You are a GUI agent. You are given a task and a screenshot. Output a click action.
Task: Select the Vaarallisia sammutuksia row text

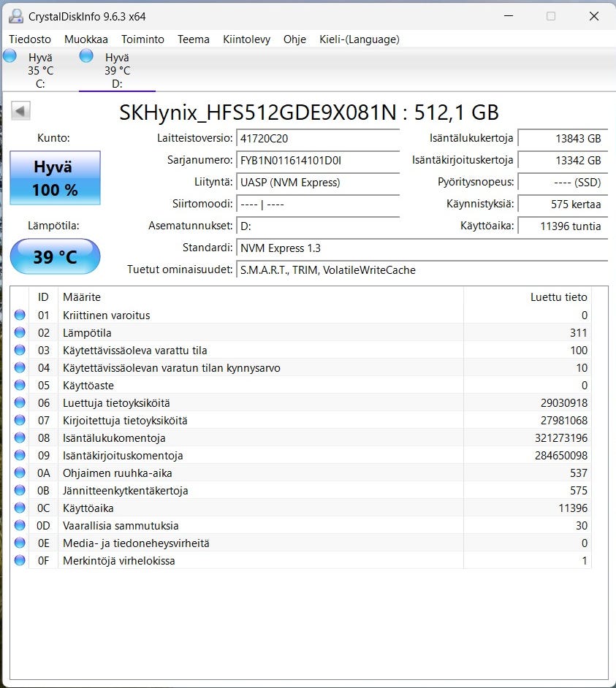point(121,526)
